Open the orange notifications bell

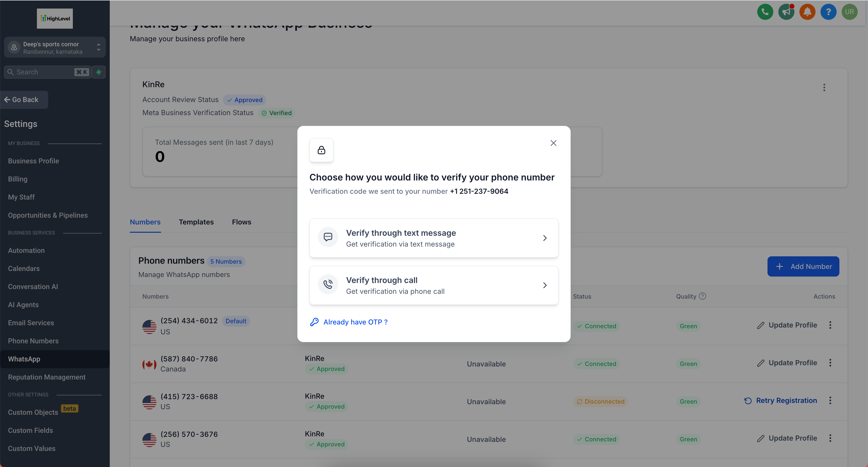click(807, 12)
